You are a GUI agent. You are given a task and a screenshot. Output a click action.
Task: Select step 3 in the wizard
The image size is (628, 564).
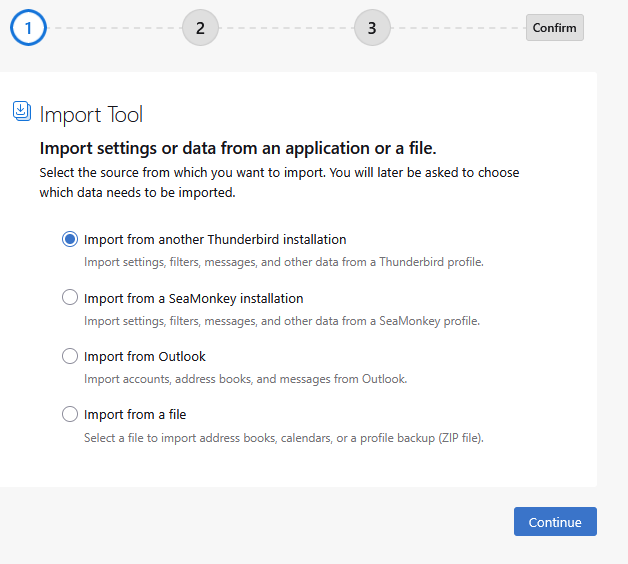pos(372,28)
